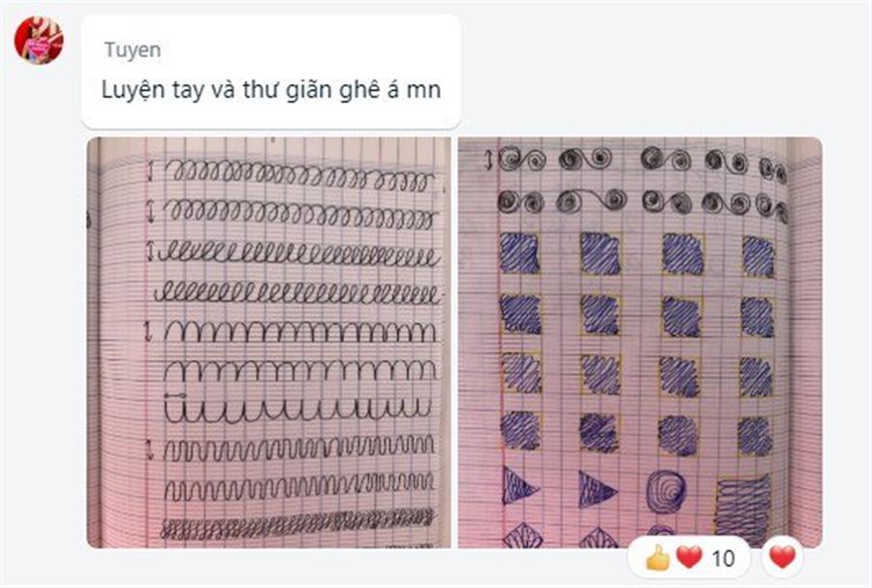Click the zigzag wave row in left photo
This screenshot has height=588, width=872.
(299, 448)
